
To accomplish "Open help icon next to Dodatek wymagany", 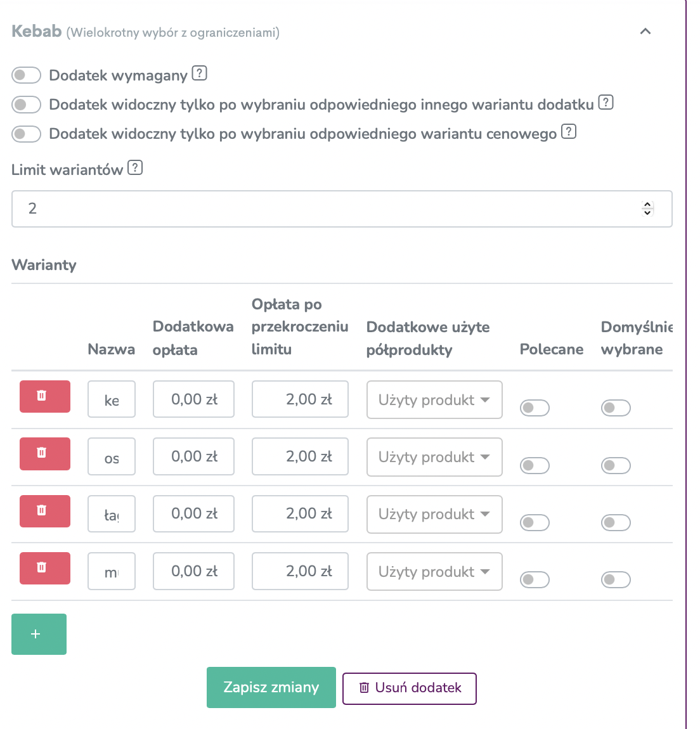I will coord(200,74).
